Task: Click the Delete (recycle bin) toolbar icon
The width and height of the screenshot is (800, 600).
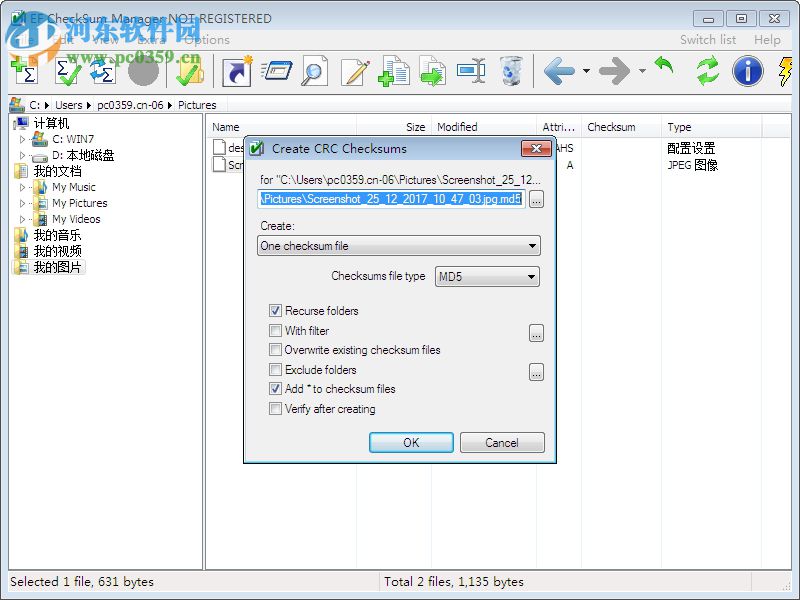Action: [510, 70]
